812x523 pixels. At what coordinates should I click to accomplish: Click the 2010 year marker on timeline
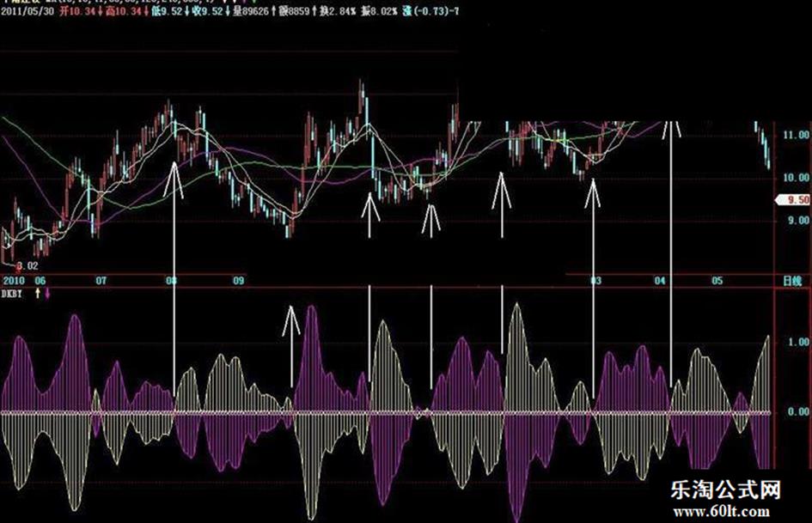pos(14,281)
